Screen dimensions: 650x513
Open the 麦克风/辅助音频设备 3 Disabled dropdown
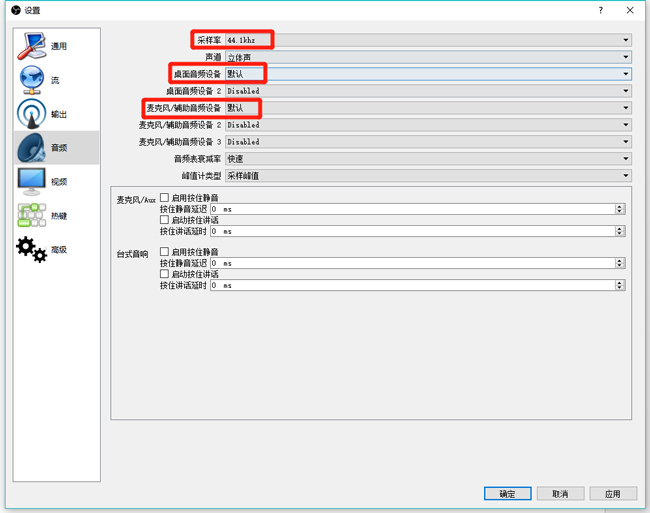[x=428, y=142]
